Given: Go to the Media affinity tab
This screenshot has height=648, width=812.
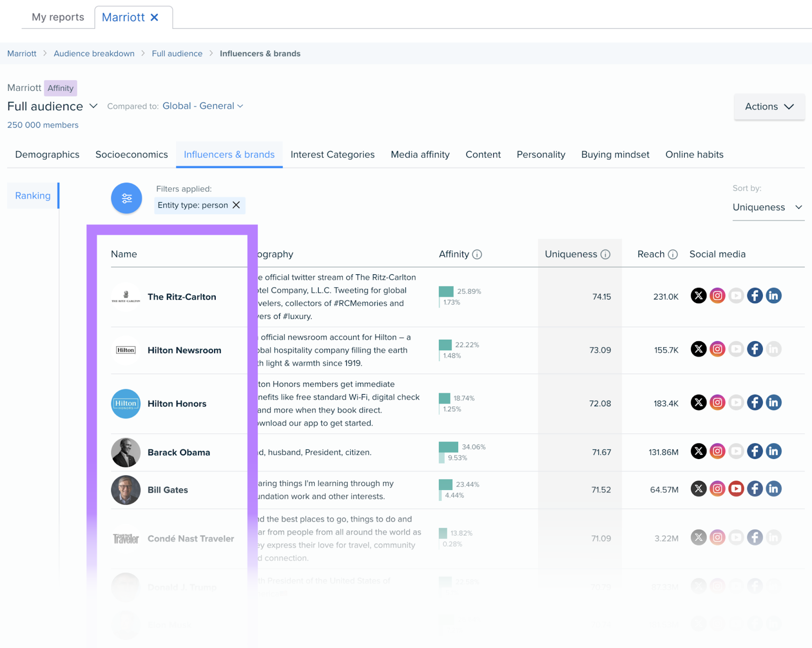Looking at the screenshot, I should [x=420, y=154].
